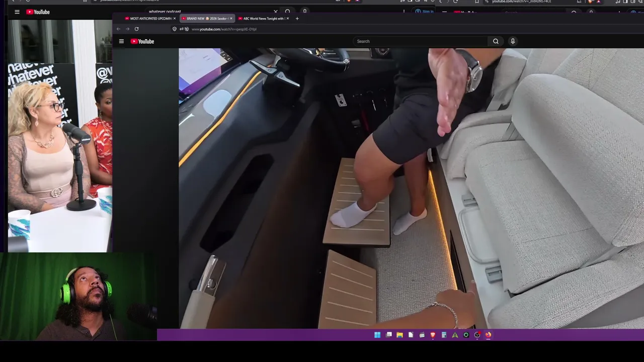Viewport: 644px width, 362px height.
Task: Open the YouTube guide menu in front browser
Action: [x=121, y=41]
